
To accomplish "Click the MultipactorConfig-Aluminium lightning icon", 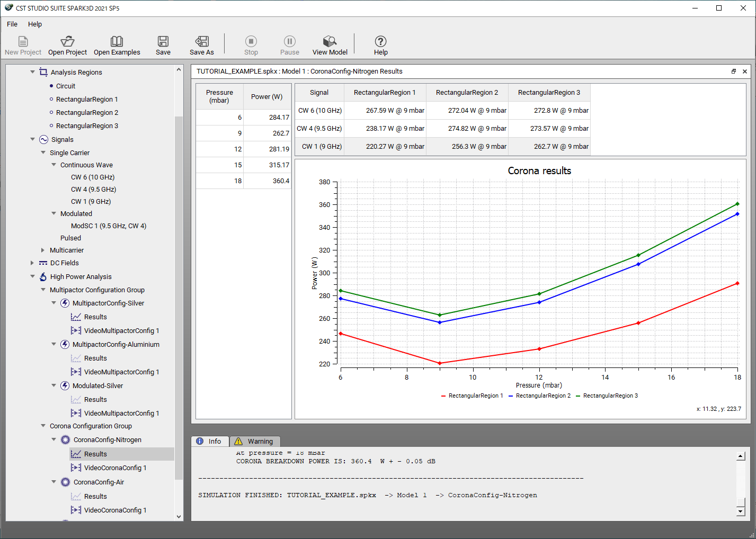I will coord(65,344).
